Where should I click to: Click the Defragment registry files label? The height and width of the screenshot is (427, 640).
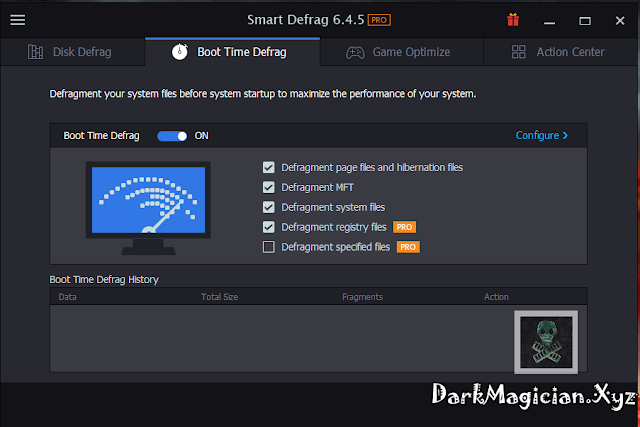[334, 227]
